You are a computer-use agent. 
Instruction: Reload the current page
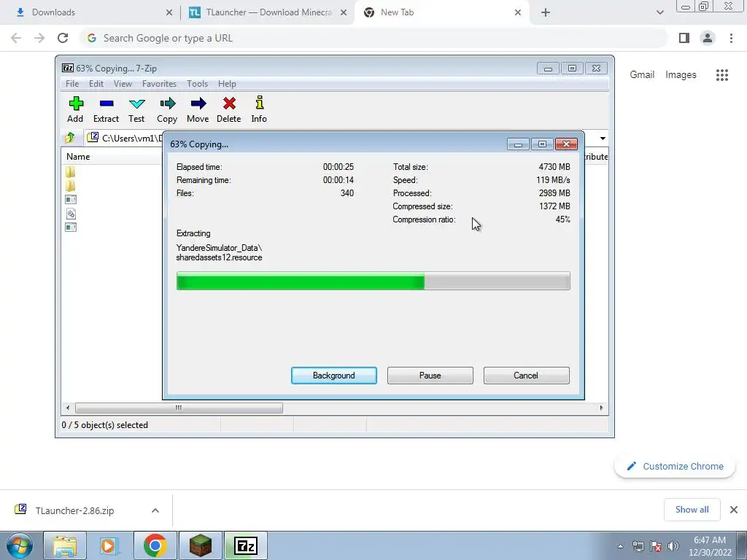(x=63, y=38)
